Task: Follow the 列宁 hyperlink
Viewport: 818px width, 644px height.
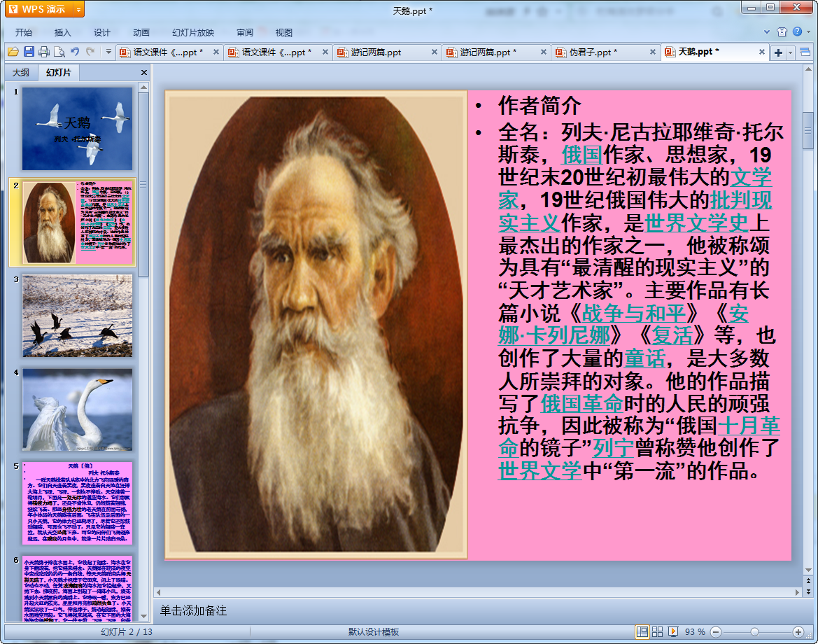Action: 613,448
